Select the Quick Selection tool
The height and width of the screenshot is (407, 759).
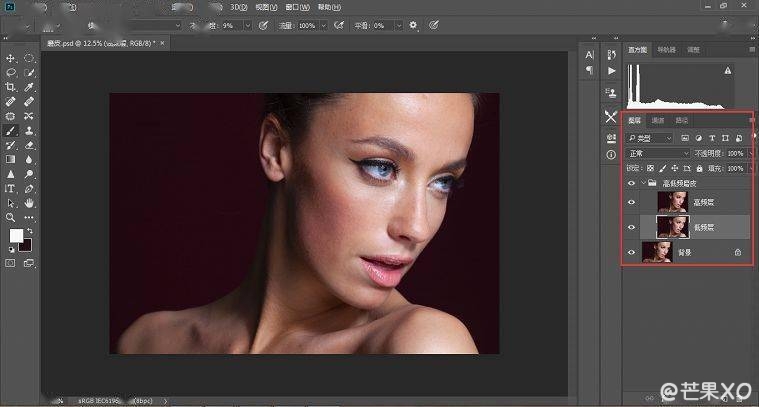(29, 73)
